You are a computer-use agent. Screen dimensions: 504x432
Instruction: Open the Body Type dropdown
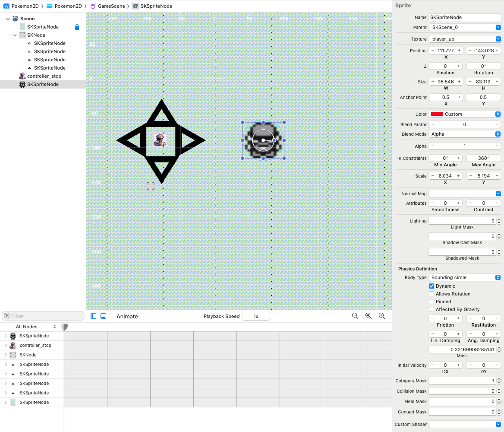(465, 277)
